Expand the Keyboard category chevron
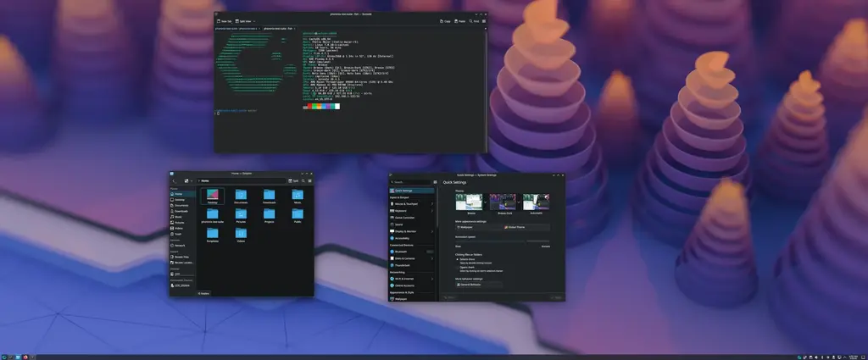Screen dimensions: 868x360 coord(431,211)
